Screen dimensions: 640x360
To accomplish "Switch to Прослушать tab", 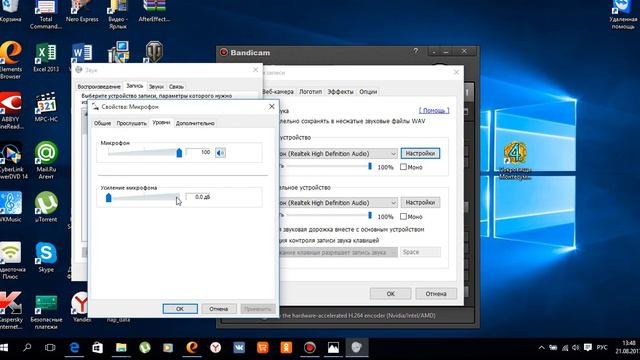I will click(x=131, y=123).
